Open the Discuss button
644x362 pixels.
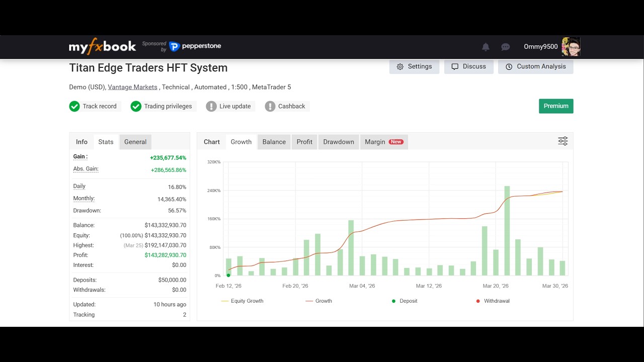[468, 66]
